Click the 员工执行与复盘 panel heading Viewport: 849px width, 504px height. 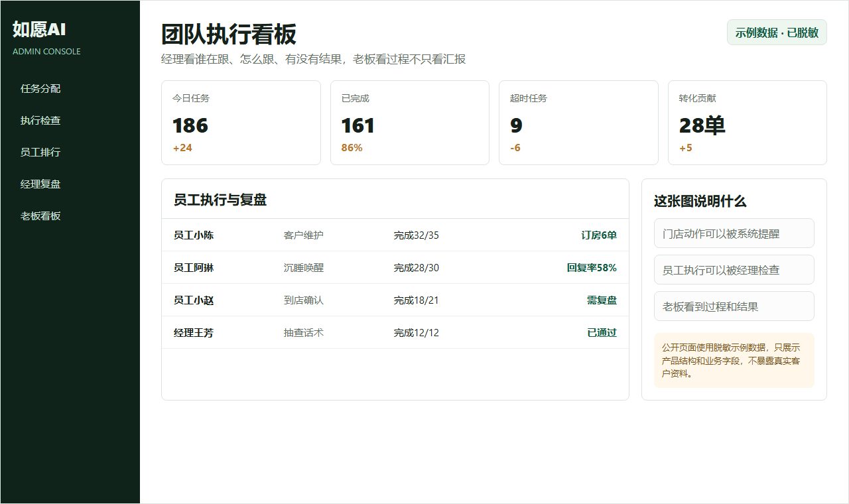point(220,200)
